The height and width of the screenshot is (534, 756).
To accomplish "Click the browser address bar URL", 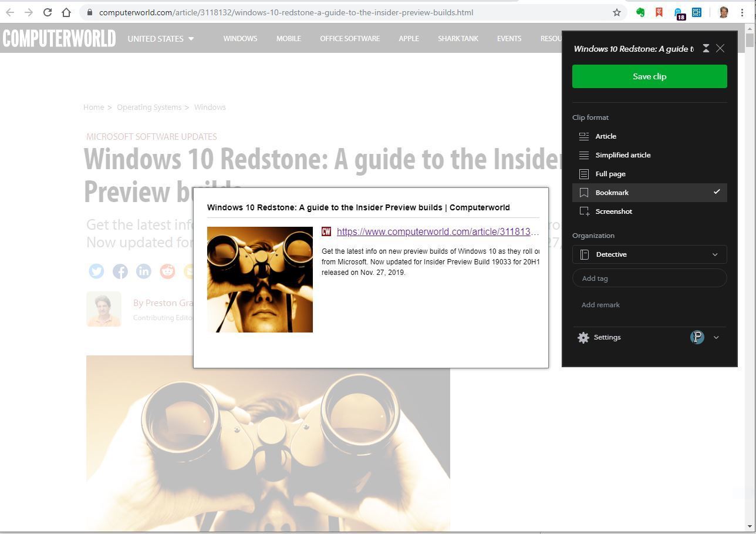I will tap(286, 12).
